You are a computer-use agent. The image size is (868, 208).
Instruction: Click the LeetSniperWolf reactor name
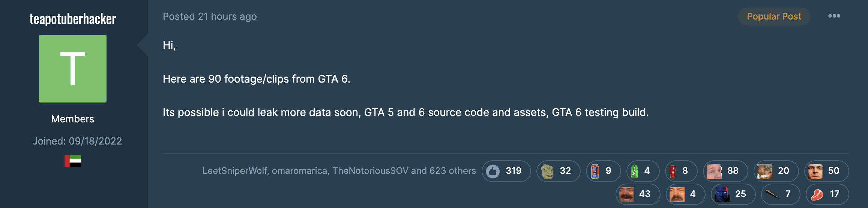click(x=235, y=171)
